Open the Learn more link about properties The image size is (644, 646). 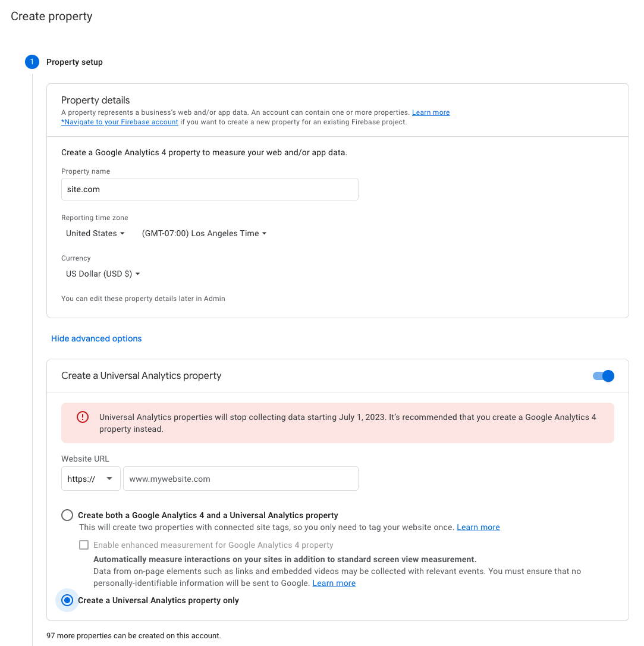[x=431, y=112]
